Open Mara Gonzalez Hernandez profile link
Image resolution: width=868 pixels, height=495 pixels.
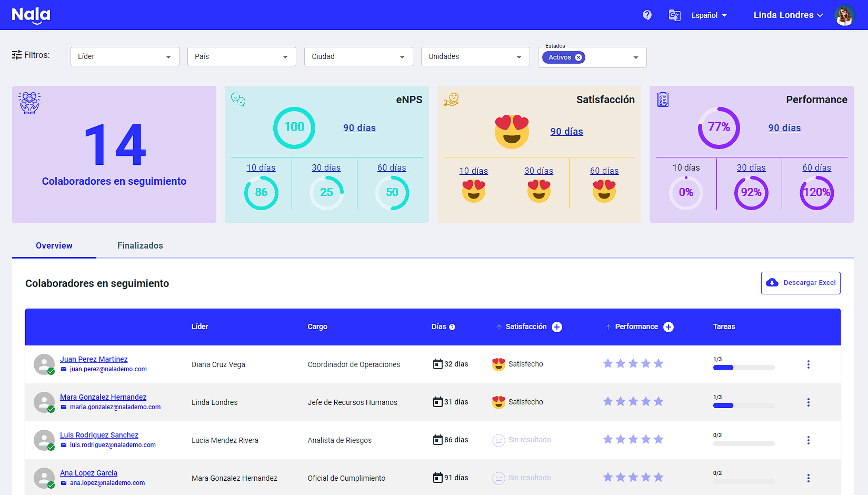click(x=103, y=397)
